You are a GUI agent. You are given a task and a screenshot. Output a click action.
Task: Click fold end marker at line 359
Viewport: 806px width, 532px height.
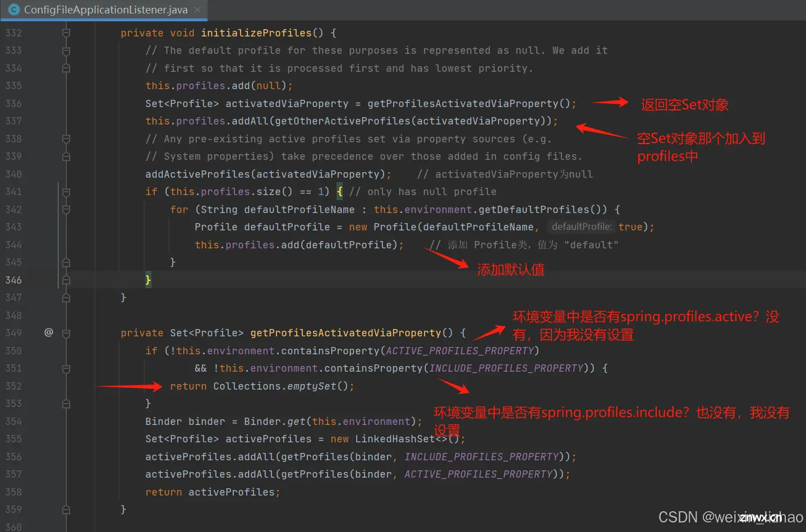coord(66,510)
